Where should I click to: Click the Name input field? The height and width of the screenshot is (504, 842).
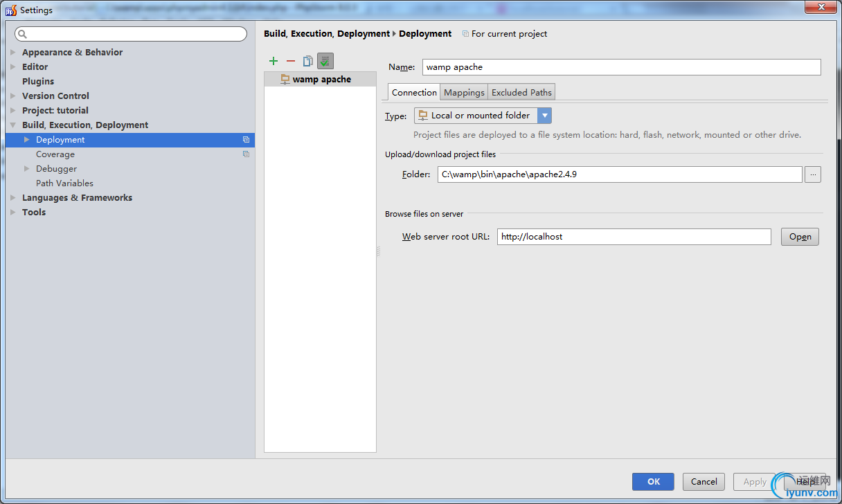pos(621,67)
